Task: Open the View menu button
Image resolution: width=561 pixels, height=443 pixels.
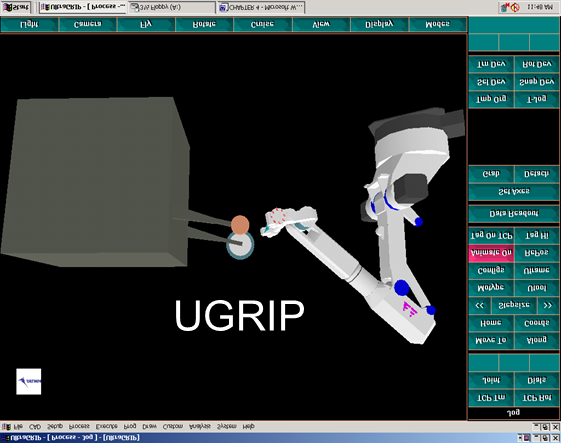Action: pyautogui.click(x=321, y=24)
